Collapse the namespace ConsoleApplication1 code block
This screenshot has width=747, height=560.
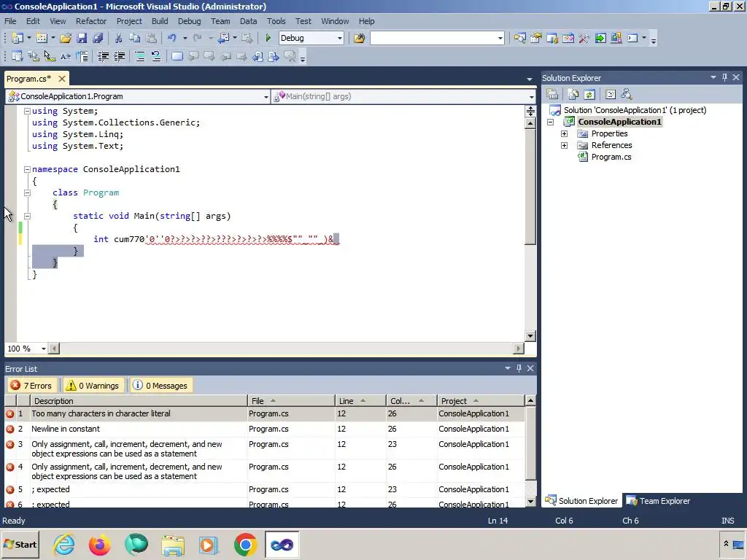pyautogui.click(x=27, y=169)
